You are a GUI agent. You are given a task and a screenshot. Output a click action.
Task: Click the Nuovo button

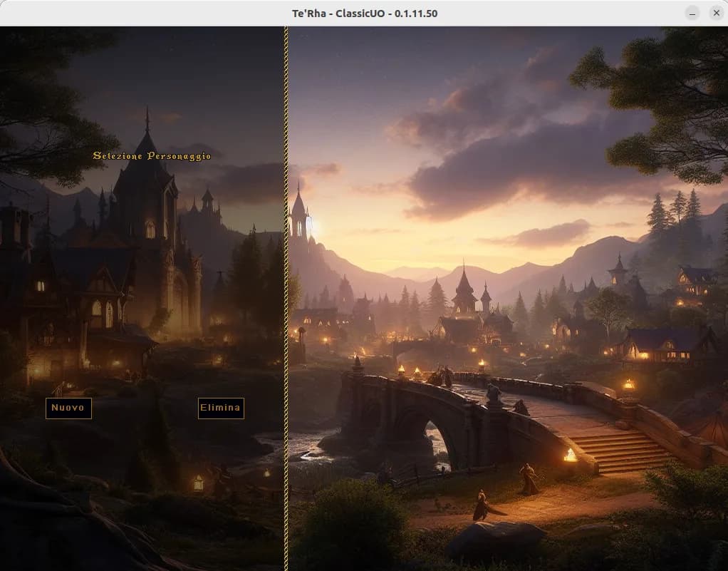(x=68, y=408)
